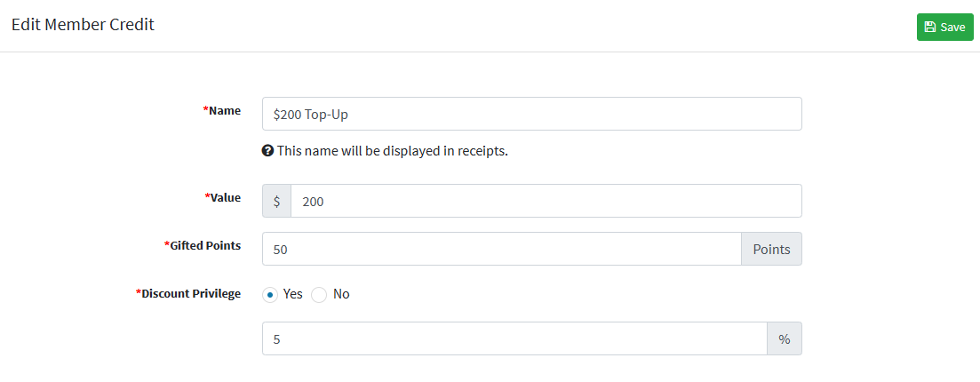This screenshot has height=382, width=980.
Task: Focus the Value field showing 200
Action: (546, 201)
